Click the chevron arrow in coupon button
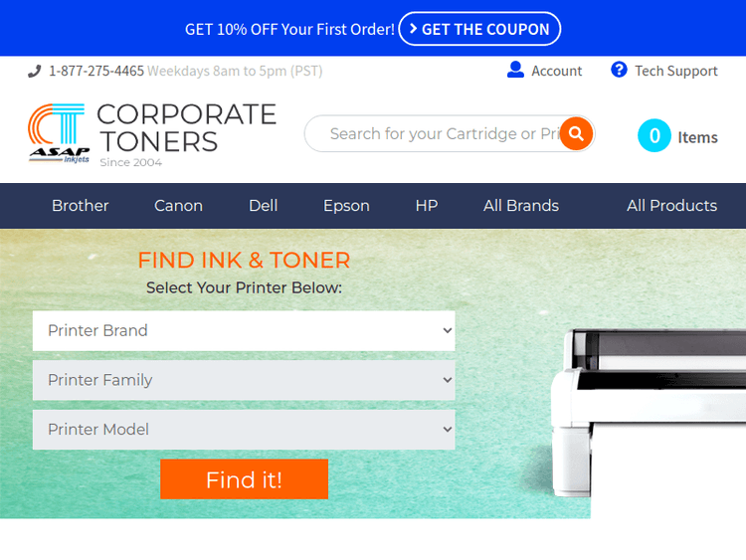The height and width of the screenshot is (560, 746). coord(413,29)
